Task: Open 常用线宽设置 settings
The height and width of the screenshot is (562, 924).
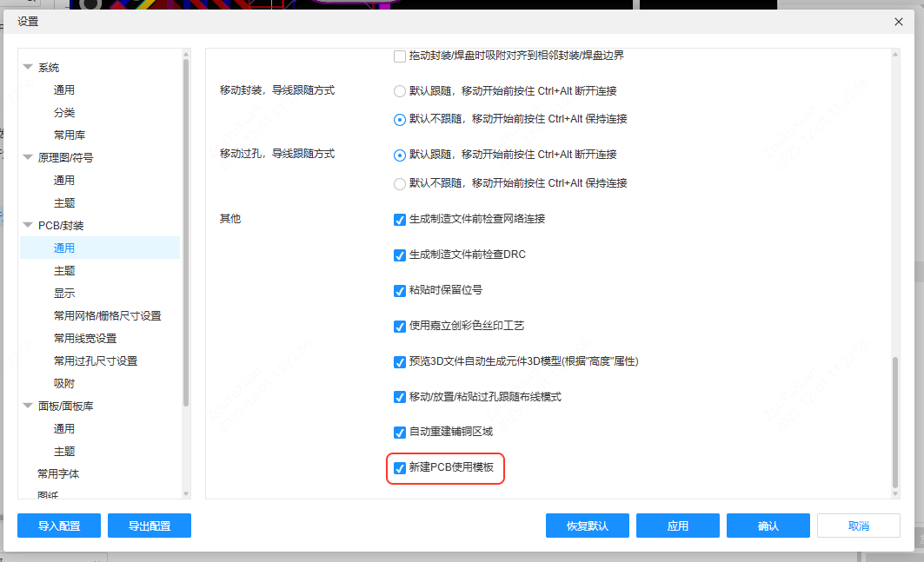Action: coord(84,337)
